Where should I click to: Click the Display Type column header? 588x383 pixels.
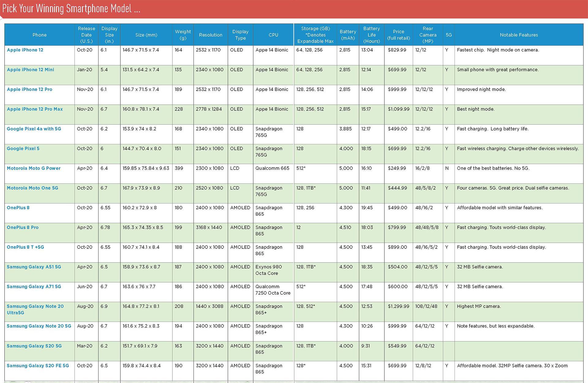[240, 35]
